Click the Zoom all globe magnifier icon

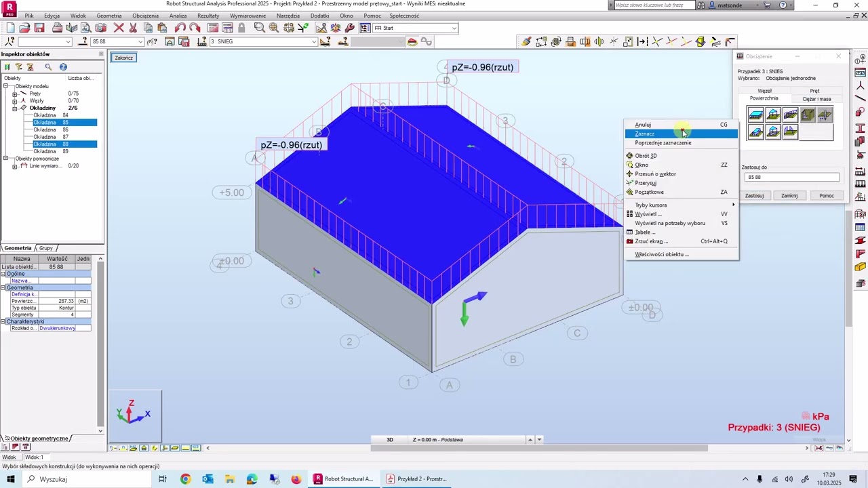274,28
